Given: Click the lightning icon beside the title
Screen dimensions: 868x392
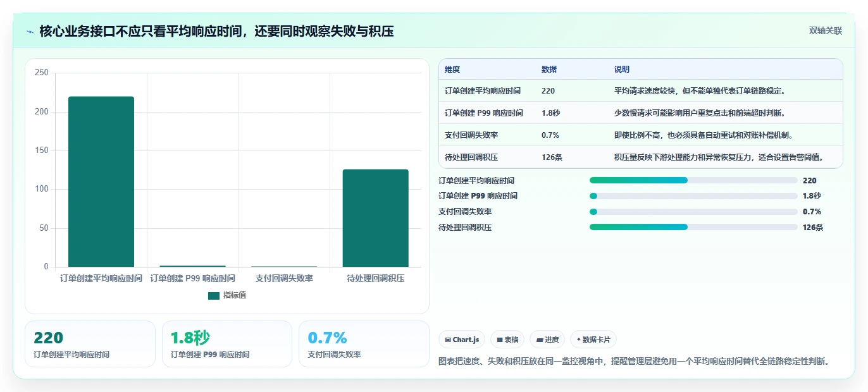Looking at the screenshot, I should coord(30,32).
